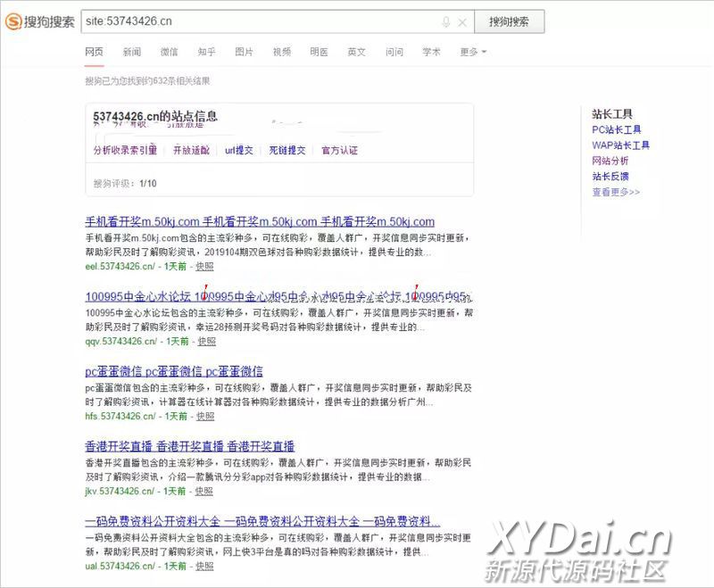Screen dimensions: 714x588
Task: Click the microphone voice search icon
Action: [x=445, y=21]
